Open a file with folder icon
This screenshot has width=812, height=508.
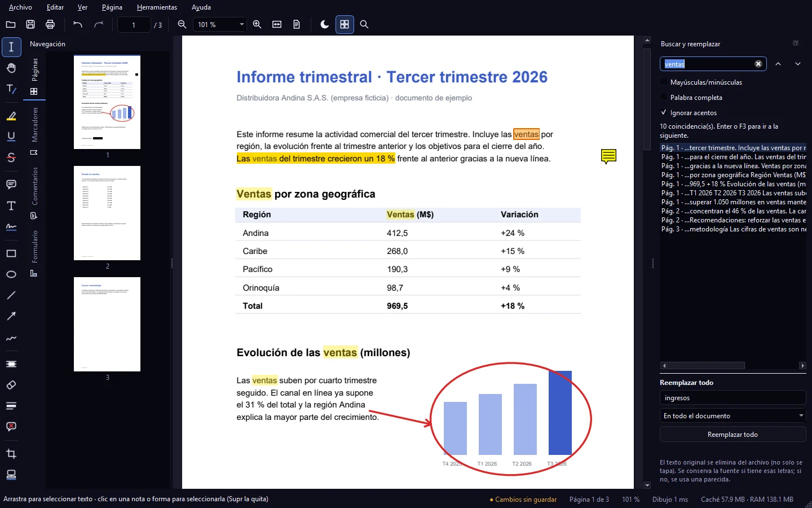click(x=11, y=24)
